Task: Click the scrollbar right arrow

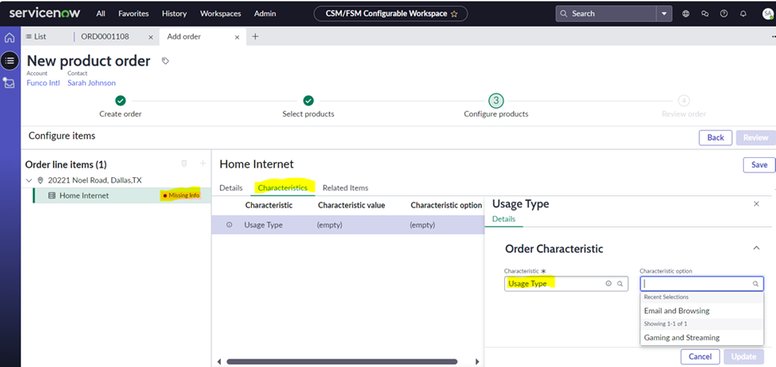Action: point(477,362)
